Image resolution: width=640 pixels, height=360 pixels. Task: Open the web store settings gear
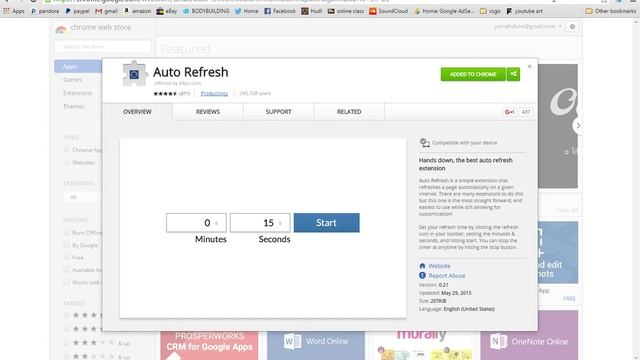click(x=572, y=27)
